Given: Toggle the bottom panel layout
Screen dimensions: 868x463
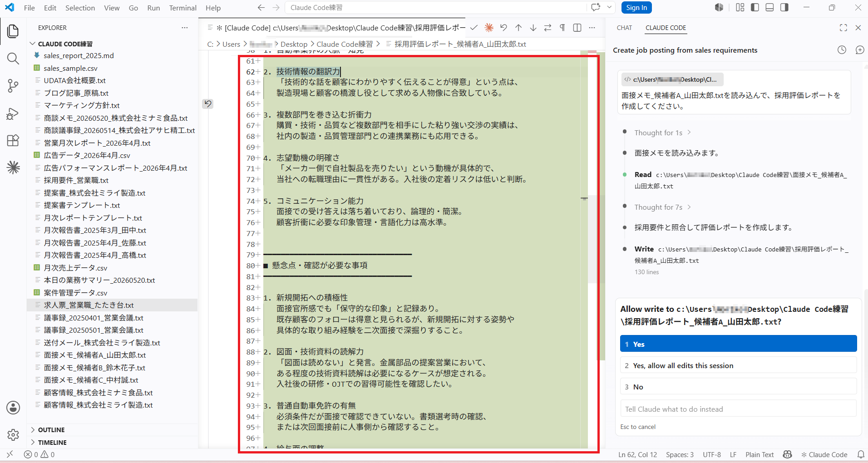Looking at the screenshot, I should coord(769,8).
